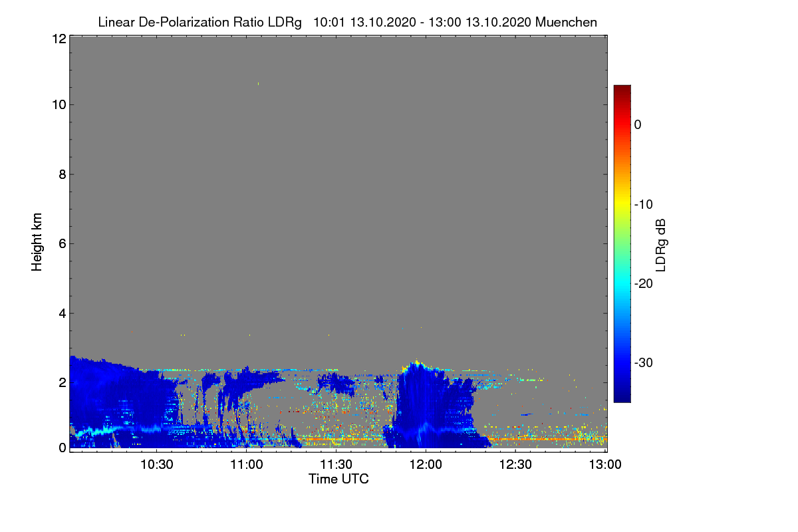Click the '6' height tick label

coord(62,244)
